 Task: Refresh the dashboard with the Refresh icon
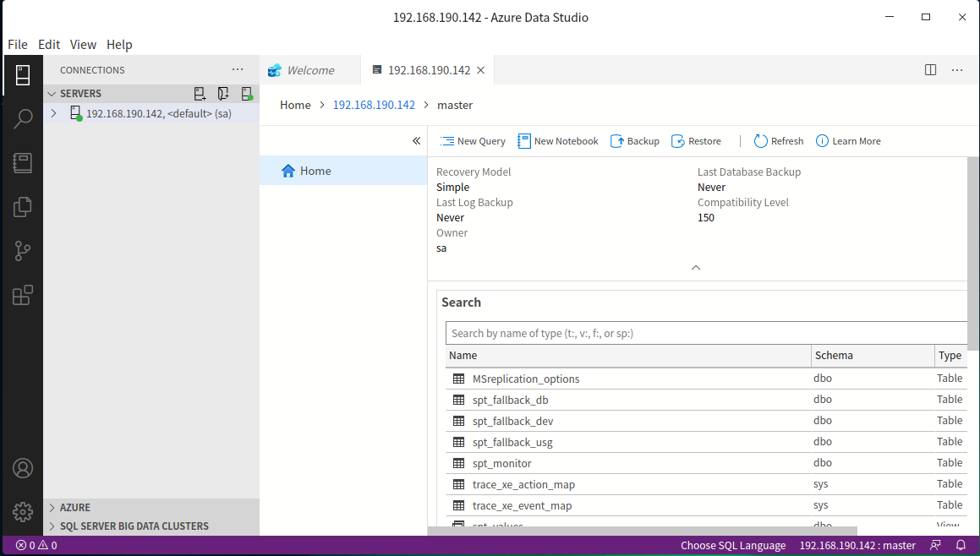pos(778,140)
